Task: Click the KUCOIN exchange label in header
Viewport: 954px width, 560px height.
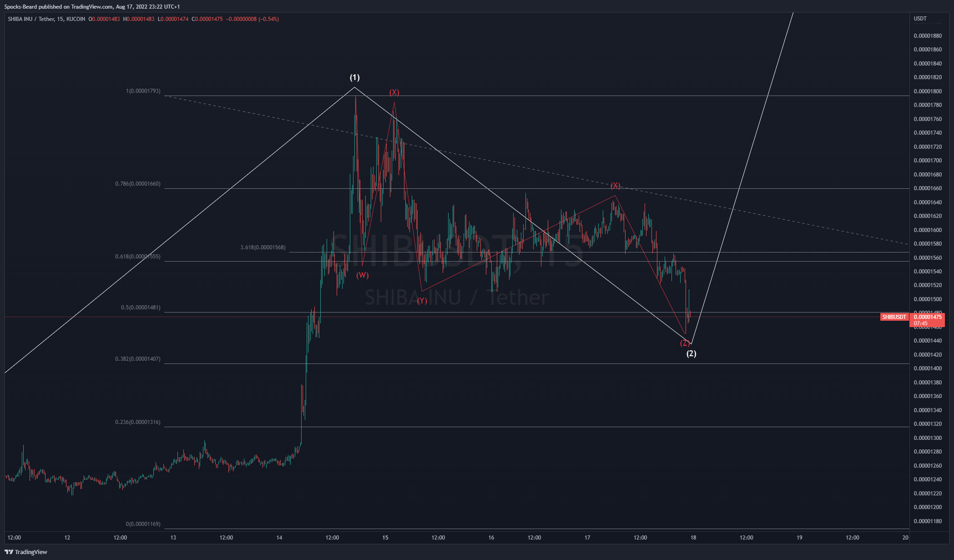Action: 76,19
